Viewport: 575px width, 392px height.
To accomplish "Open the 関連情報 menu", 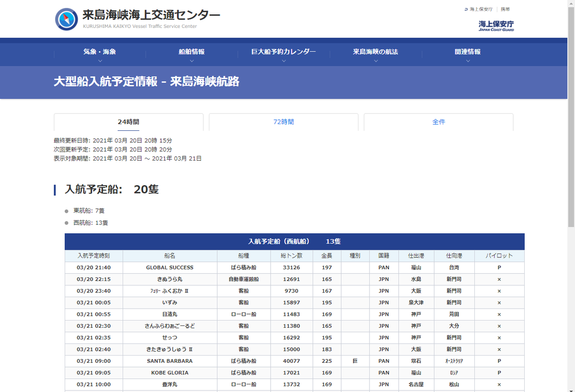I will [468, 52].
